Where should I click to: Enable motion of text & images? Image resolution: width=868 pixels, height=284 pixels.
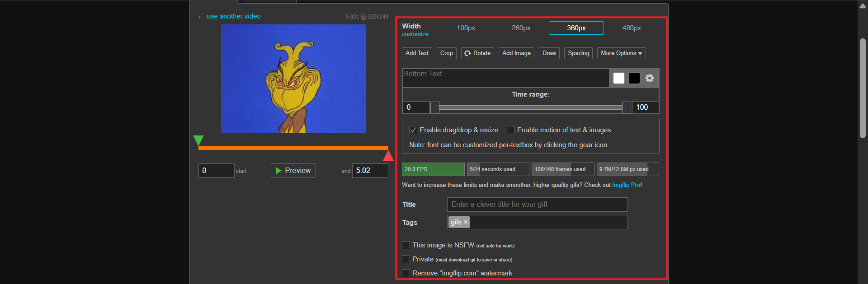(x=511, y=130)
